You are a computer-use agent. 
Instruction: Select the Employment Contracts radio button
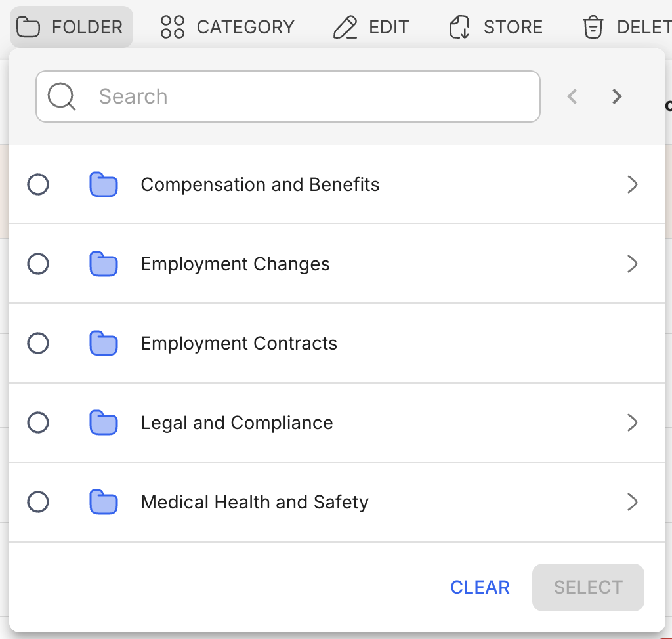(x=38, y=344)
